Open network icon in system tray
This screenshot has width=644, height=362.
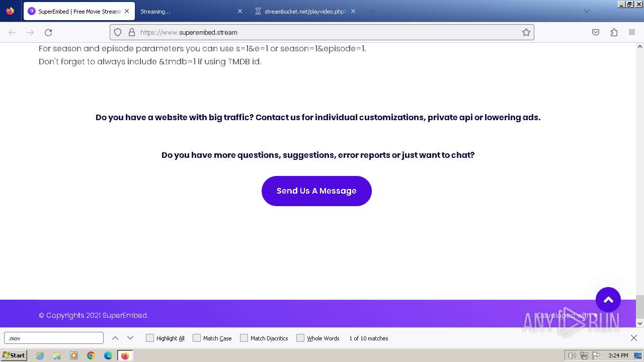[584, 355]
